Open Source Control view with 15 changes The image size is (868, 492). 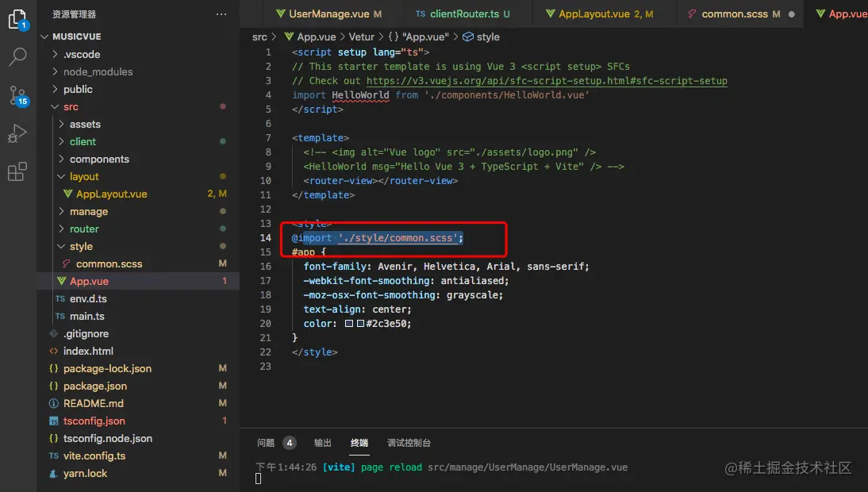tap(17, 95)
